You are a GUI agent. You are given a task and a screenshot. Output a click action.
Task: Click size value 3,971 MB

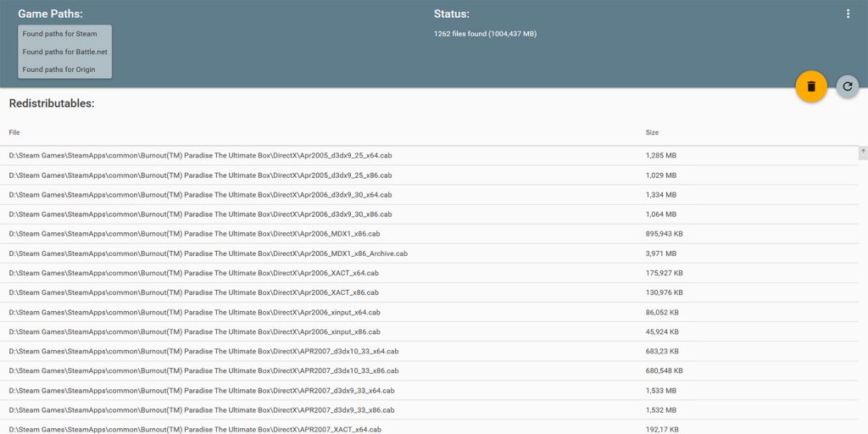[x=661, y=253]
